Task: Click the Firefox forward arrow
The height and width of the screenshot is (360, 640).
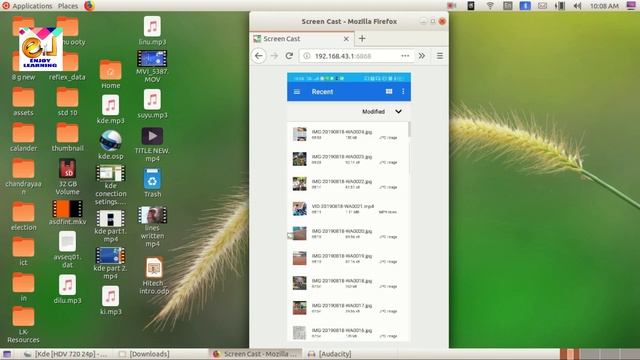Action: [x=274, y=56]
